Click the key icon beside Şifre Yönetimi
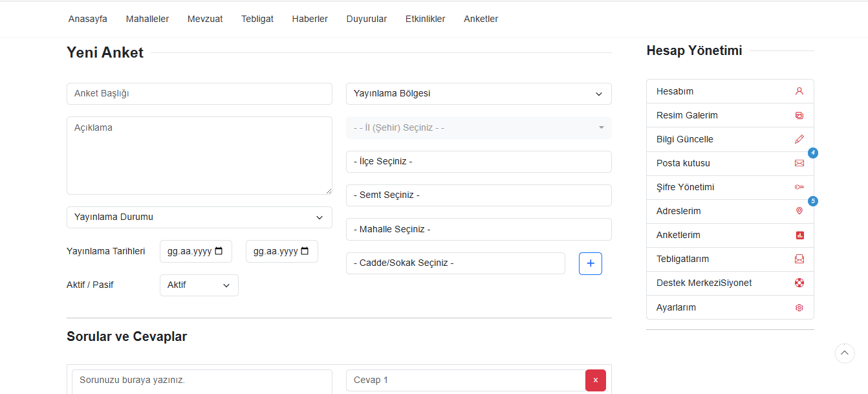Screen dimensions: 868x394 point(799,187)
